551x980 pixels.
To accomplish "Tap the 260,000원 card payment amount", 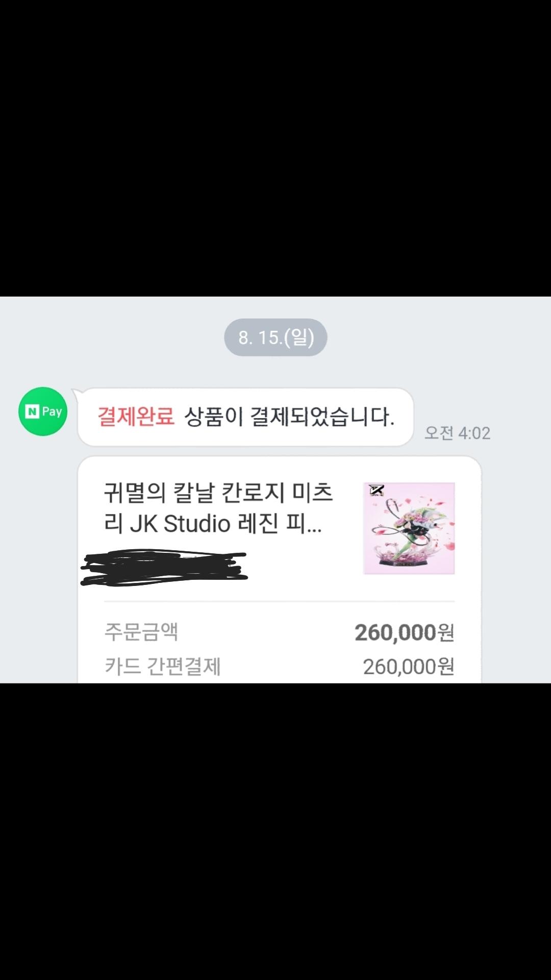I will (409, 667).
